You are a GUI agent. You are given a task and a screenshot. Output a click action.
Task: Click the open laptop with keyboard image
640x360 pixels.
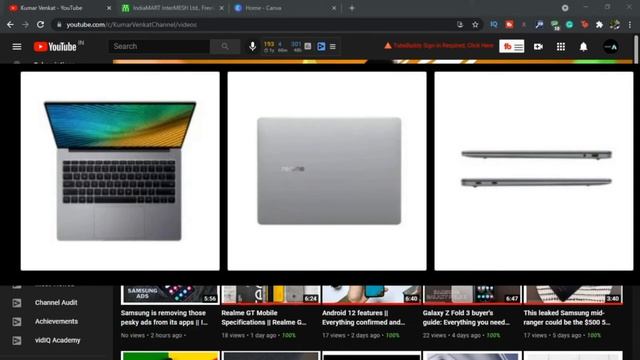click(x=120, y=171)
